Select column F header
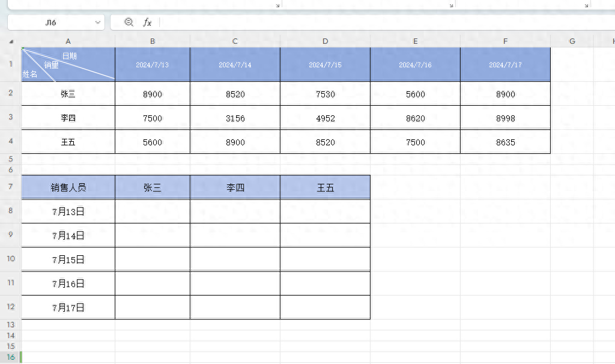 point(505,41)
